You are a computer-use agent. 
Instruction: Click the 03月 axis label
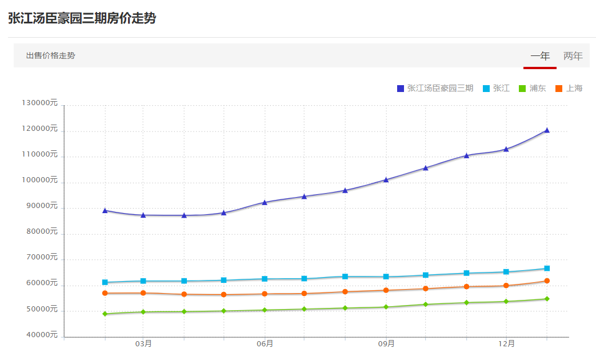point(143,344)
